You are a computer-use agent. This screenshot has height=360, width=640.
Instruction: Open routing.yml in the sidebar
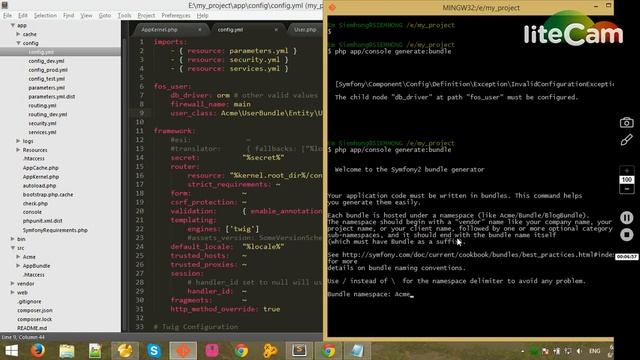pyautogui.click(x=42, y=105)
